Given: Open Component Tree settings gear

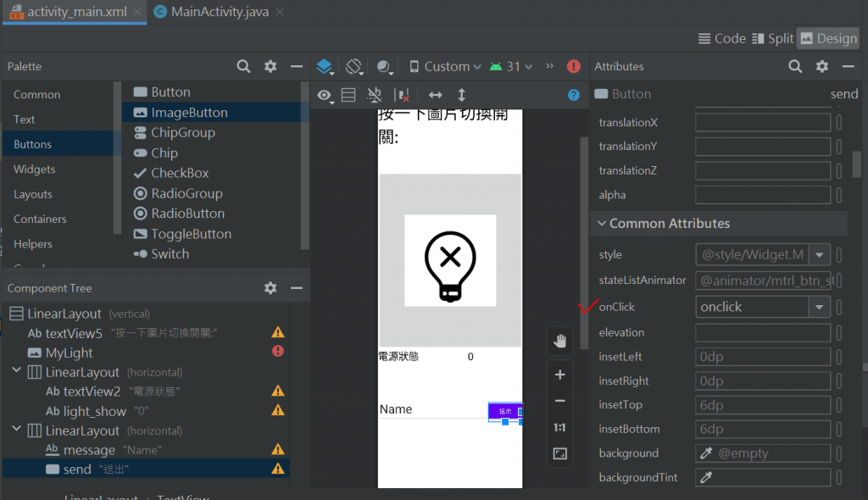Looking at the screenshot, I should click(x=270, y=288).
